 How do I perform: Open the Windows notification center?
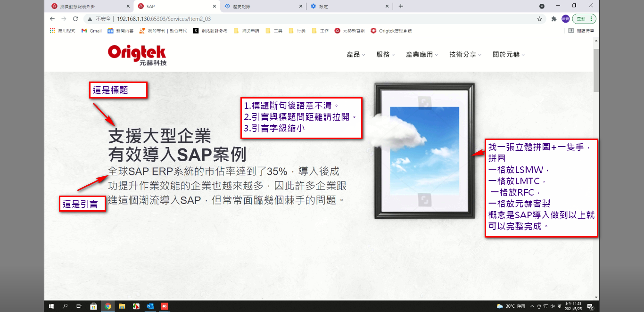590,306
